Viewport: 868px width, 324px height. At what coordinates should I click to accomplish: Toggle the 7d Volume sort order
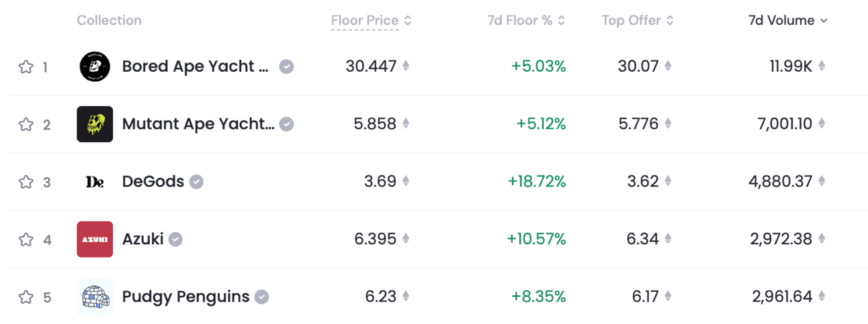788,21
